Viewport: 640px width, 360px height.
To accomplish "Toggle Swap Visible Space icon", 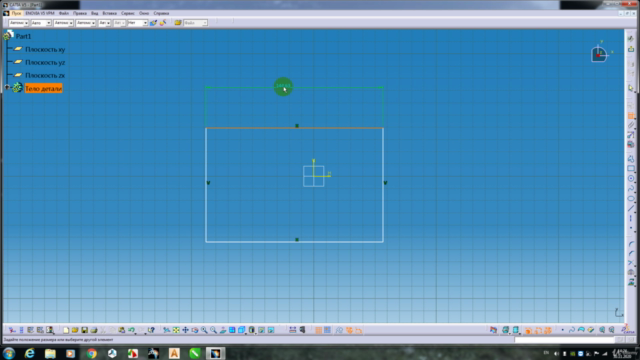I will pyautogui.click(x=271, y=330).
